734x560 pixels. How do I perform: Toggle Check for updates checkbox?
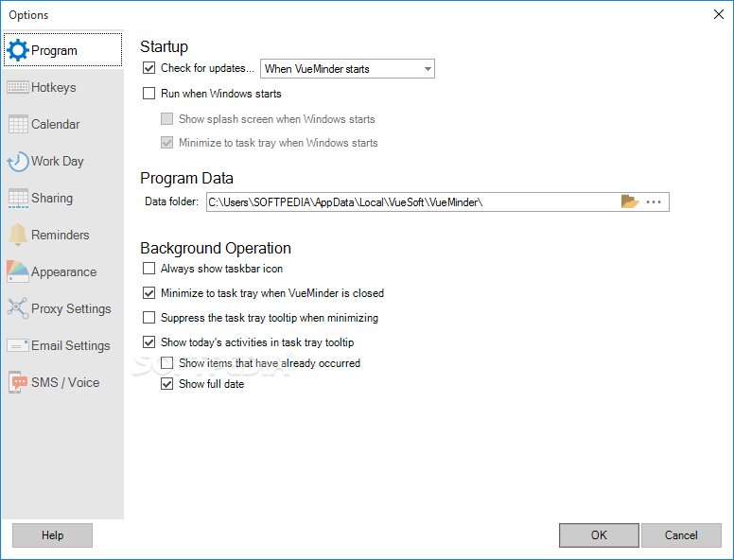[x=149, y=68]
